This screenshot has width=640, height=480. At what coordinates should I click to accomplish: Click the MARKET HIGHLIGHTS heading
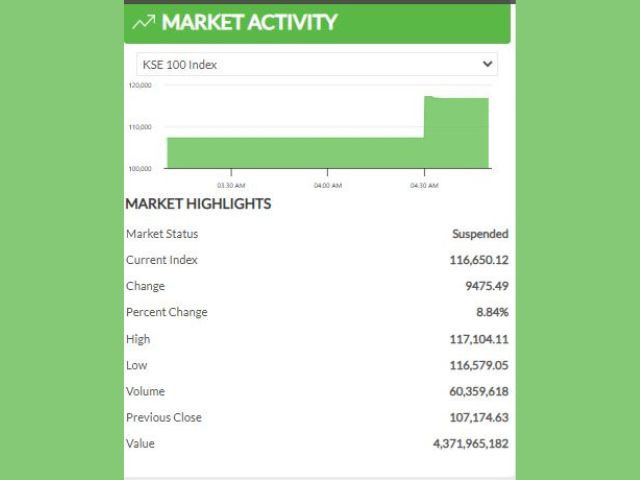[x=198, y=204]
